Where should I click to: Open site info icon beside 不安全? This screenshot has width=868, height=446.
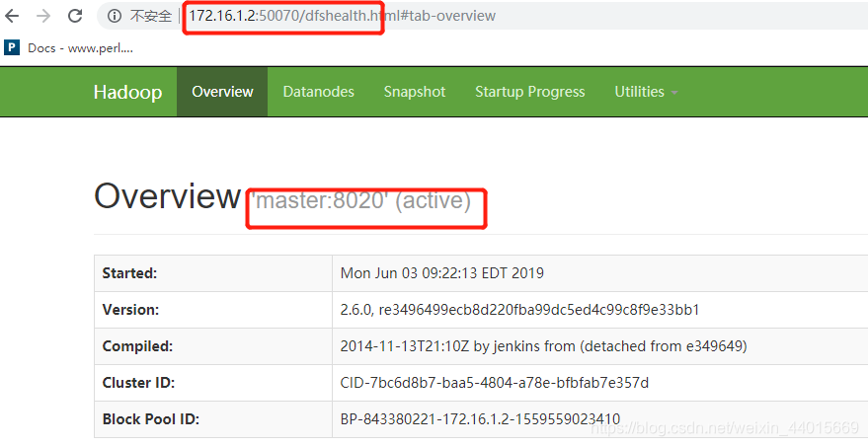click(x=115, y=16)
